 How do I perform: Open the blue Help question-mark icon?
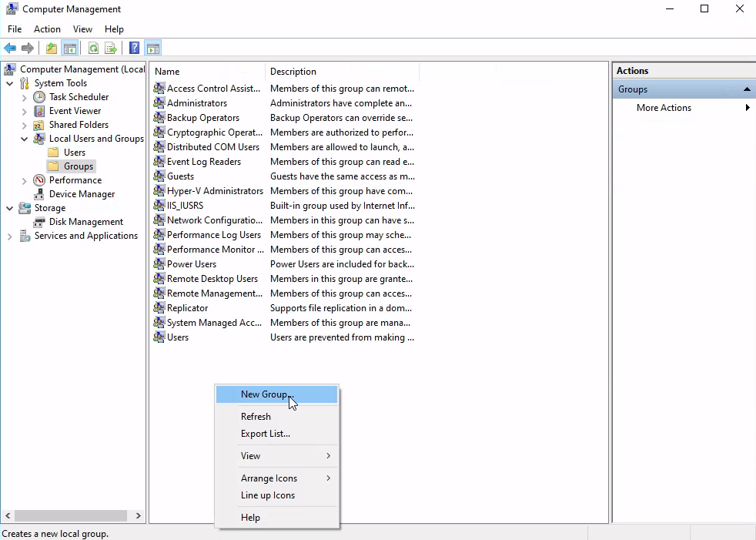click(135, 49)
